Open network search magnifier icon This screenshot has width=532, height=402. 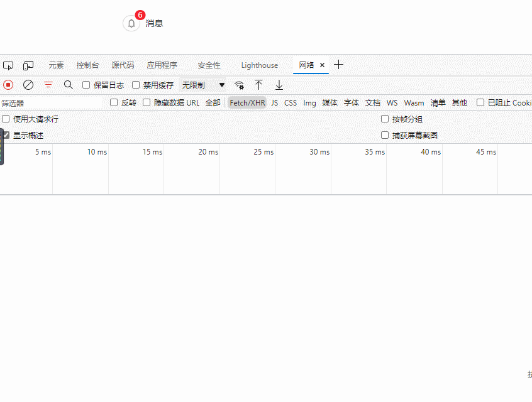(x=69, y=85)
